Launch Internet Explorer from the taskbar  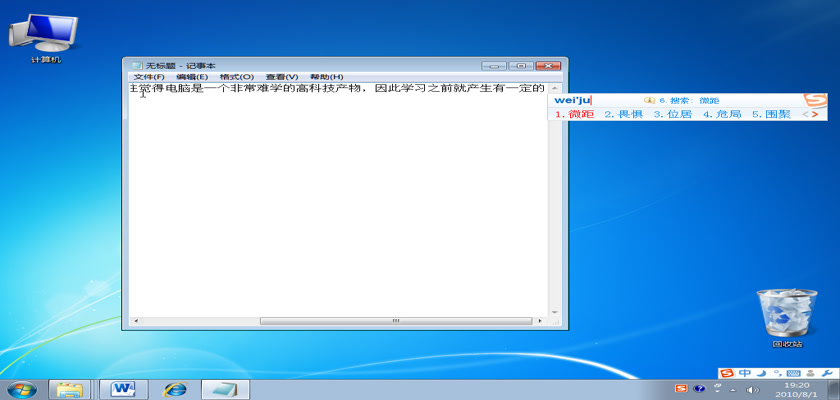[x=175, y=388]
